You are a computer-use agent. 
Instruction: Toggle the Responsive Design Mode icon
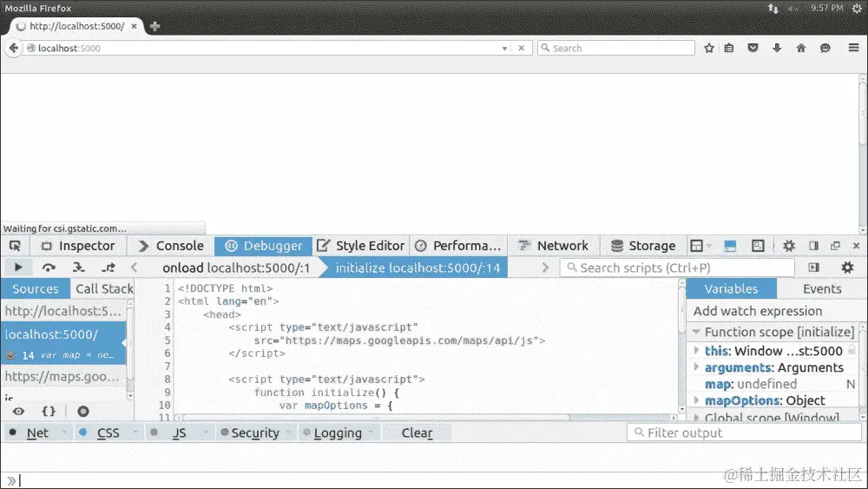click(758, 246)
